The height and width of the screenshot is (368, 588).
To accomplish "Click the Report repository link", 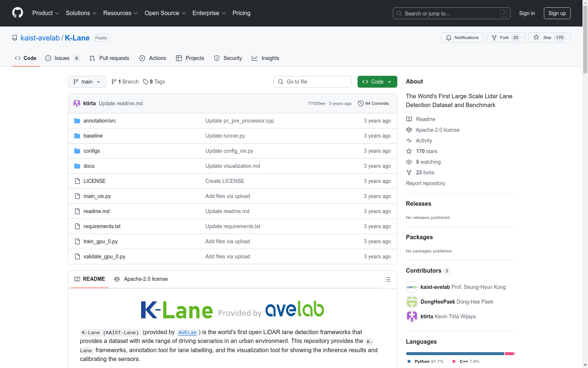I will (x=426, y=183).
